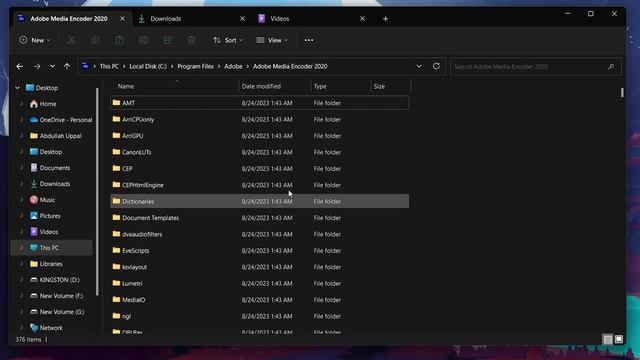Open the Sort dropdown menu
Viewport: 640px width, 360px height.
click(x=228, y=40)
